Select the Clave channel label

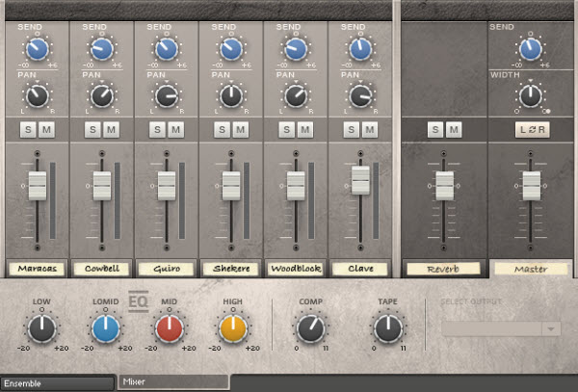(360, 268)
